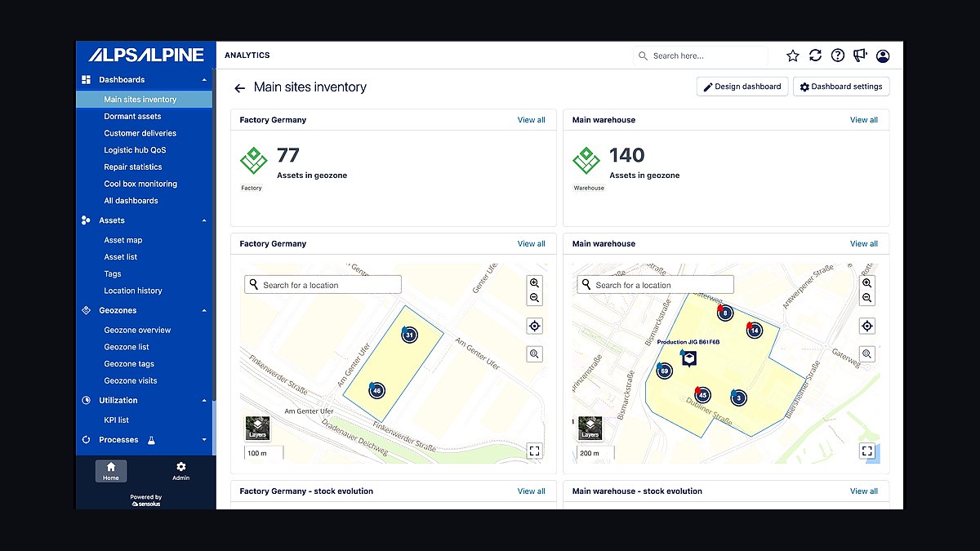Collapse the Dashboards section

pos(204,80)
